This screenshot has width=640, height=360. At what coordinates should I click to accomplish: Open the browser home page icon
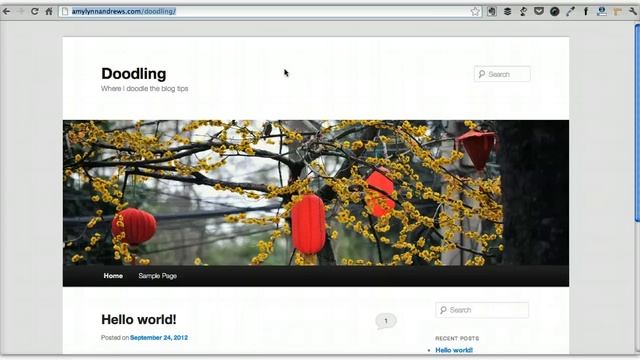(49, 11)
